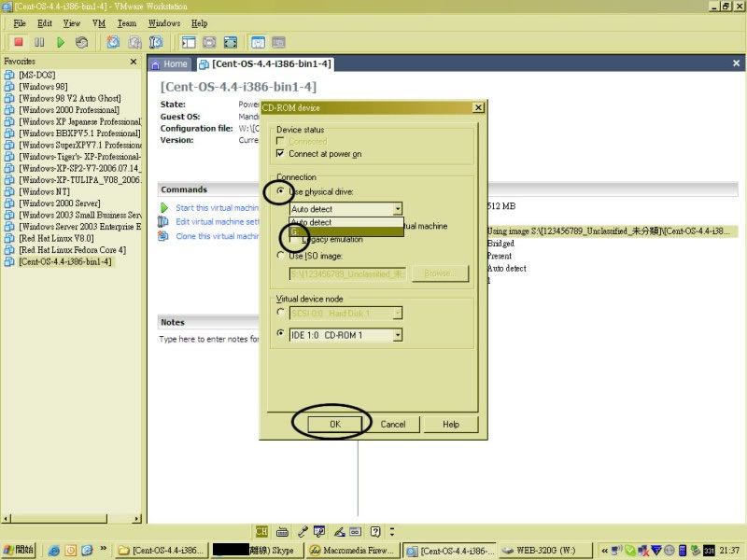The width and height of the screenshot is (747, 560).
Task: Click the Revert to snapshot toolbar icon
Action: pos(134,42)
